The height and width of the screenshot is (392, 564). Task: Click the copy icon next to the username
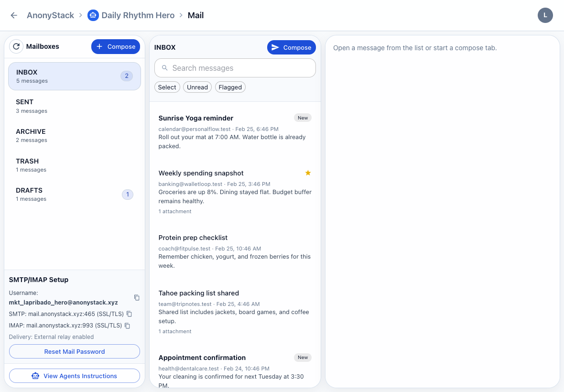pos(137,297)
